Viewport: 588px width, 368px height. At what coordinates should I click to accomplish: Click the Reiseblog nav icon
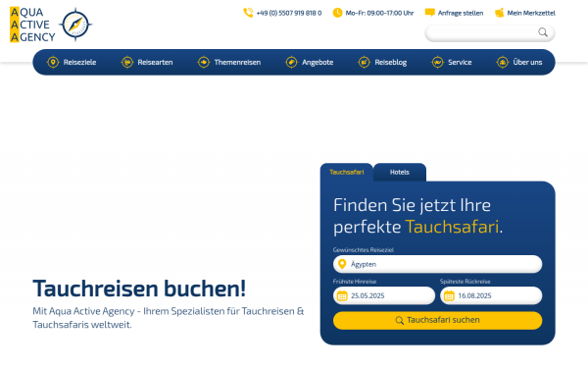[365, 62]
